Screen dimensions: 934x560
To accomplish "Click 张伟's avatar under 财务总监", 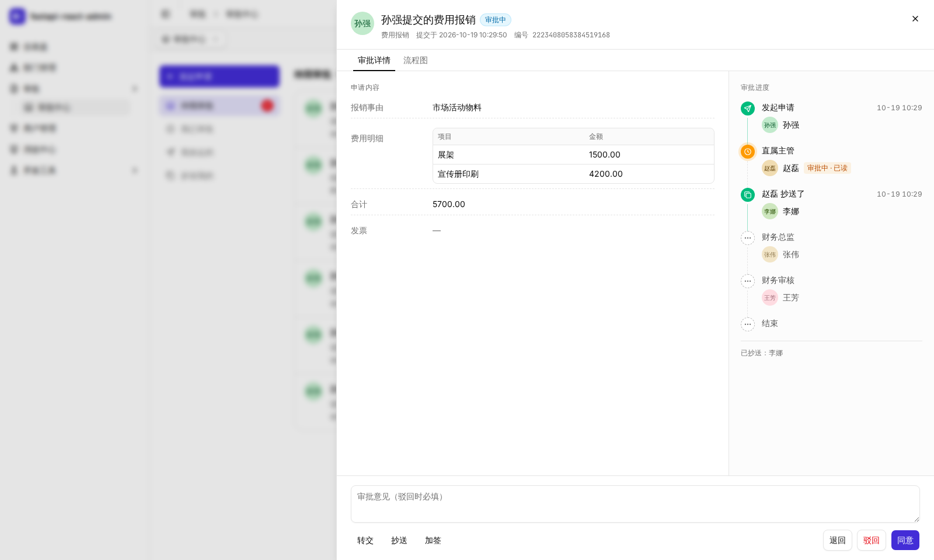I will click(x=770, y=254).
